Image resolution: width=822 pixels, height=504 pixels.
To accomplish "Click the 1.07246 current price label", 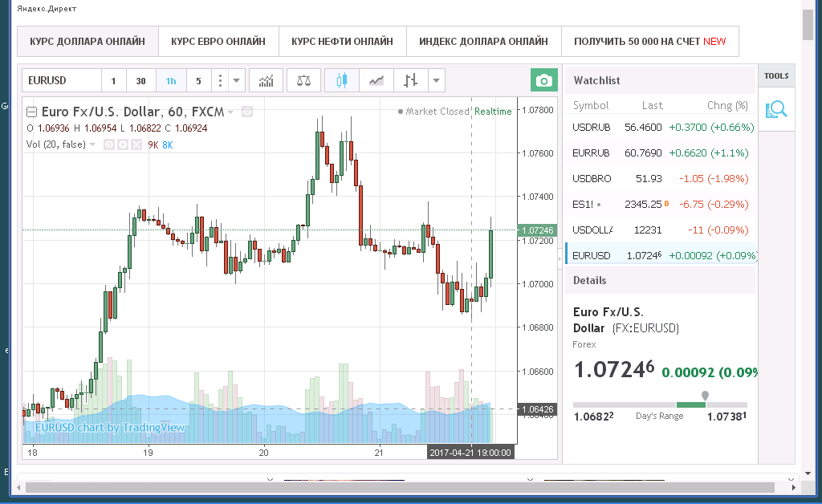I will 537,230.
